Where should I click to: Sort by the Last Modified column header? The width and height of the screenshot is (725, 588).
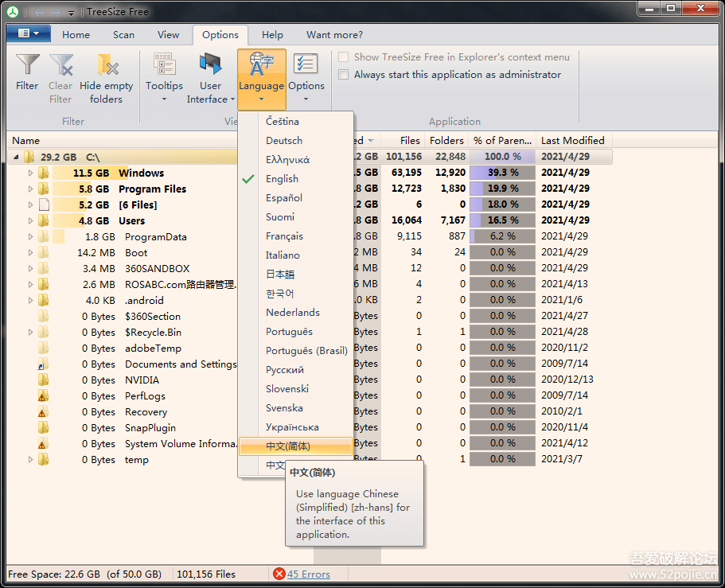pyautogui.click(x=573, y=141)
